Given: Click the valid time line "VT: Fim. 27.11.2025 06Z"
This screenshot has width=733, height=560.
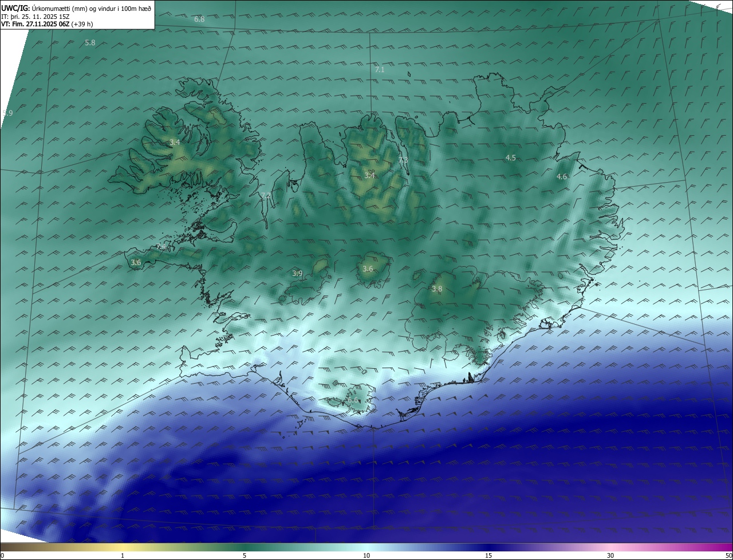Looking at the screenshot, I should coord(36,24).
